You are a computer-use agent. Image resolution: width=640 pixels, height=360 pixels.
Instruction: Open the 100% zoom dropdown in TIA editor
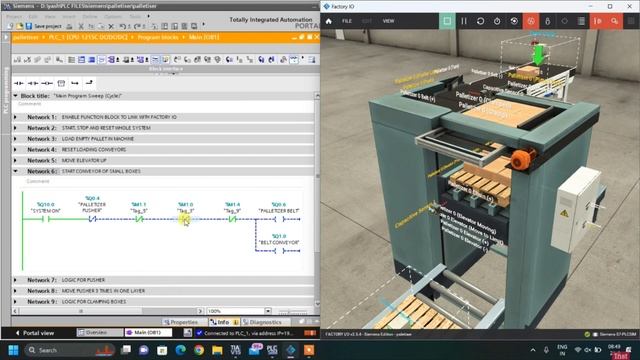[x=268, y=311]
